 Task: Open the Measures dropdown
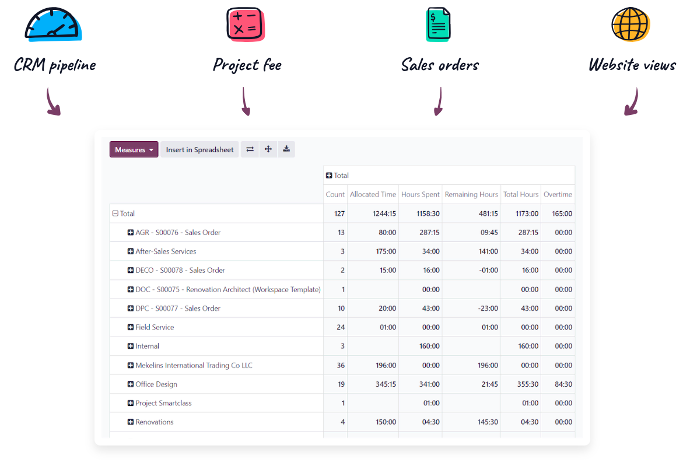point(134,149)
